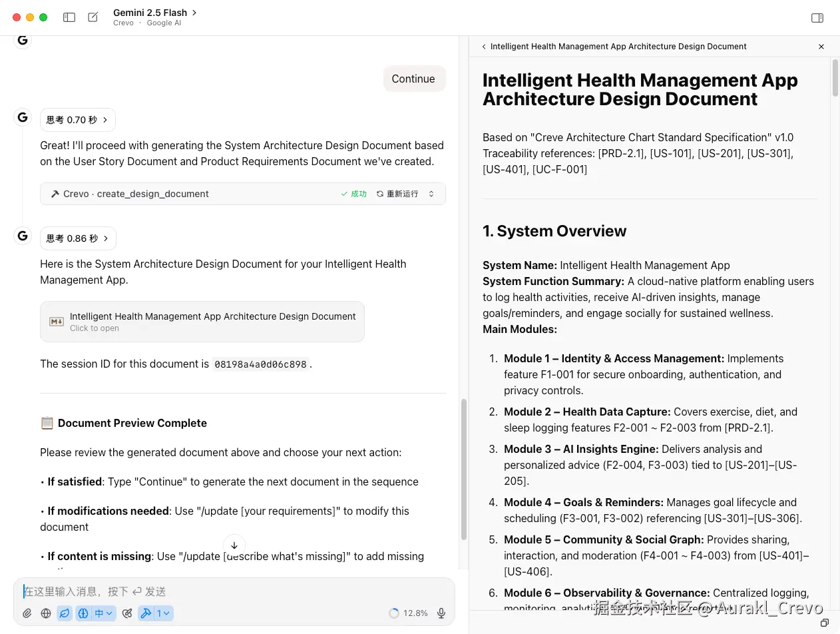The width and height of the screenshot is (840, 634).
Task: Toggle the hammer tools icon in input bar
Action: tap(146, 613)
